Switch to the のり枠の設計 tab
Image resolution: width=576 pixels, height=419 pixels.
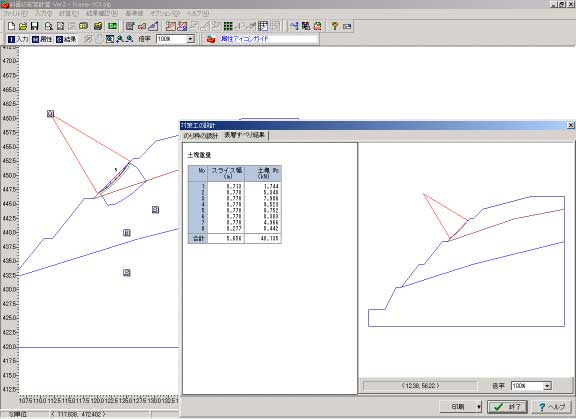tap(201, 136)
